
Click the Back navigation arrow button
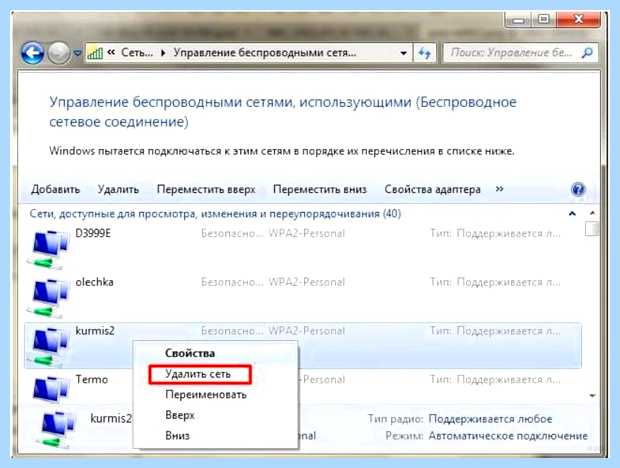coord(32,53)
